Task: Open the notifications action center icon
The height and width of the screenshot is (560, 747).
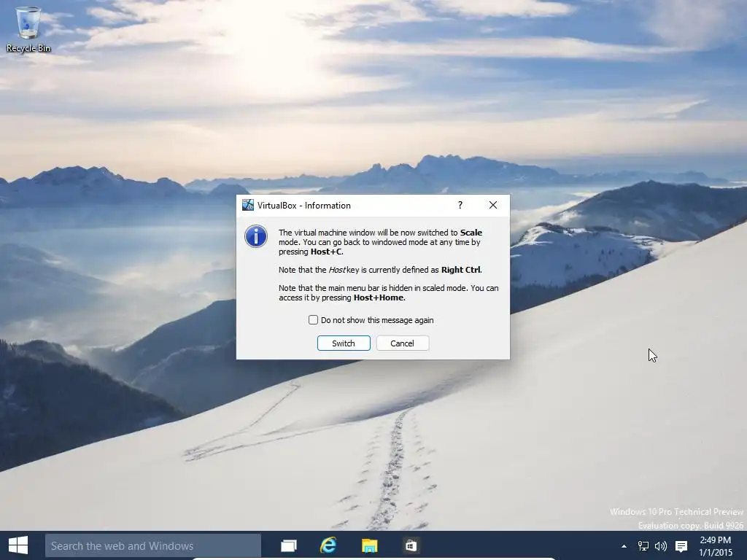Action: click(x=681, y=546)
